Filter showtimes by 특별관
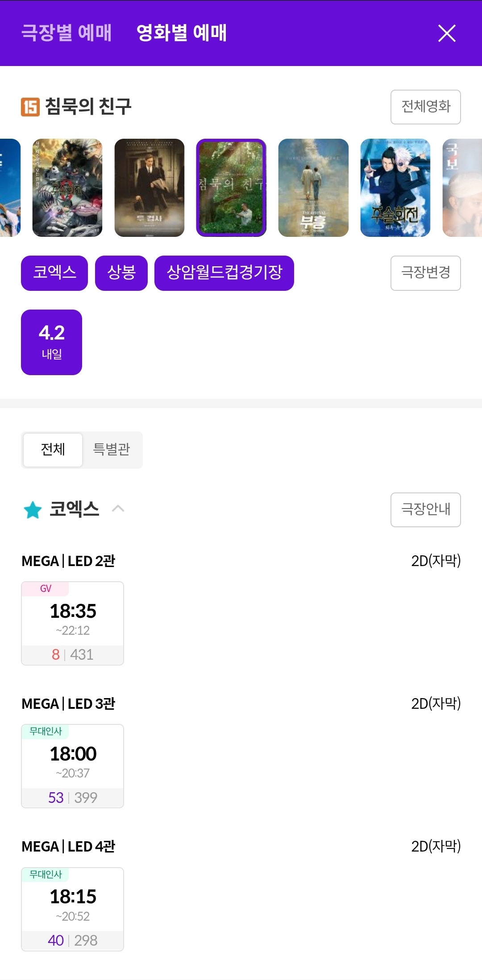 click(x=112, y=450)
